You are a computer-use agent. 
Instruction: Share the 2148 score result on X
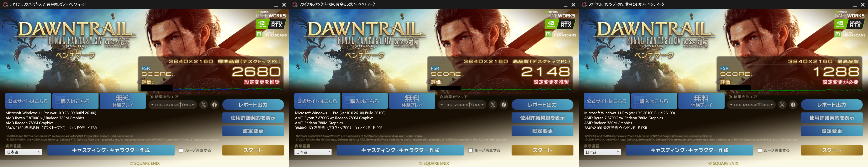click(x=493, y=105)
